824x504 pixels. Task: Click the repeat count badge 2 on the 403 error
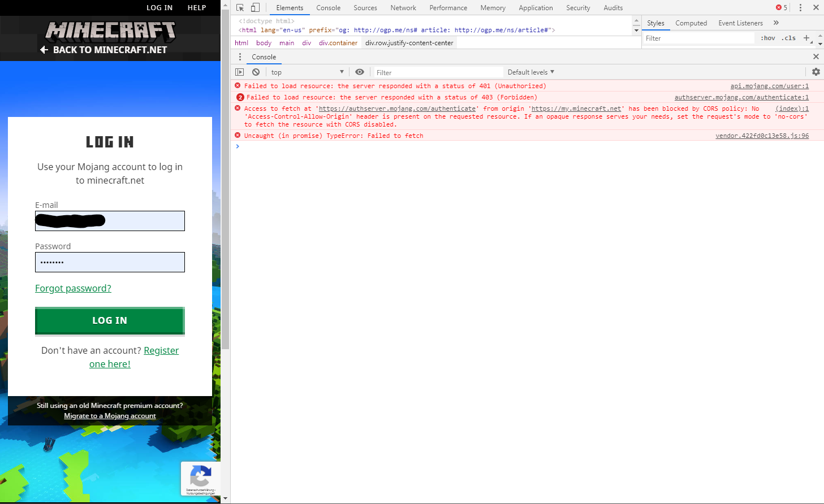[x=240, y=97]
